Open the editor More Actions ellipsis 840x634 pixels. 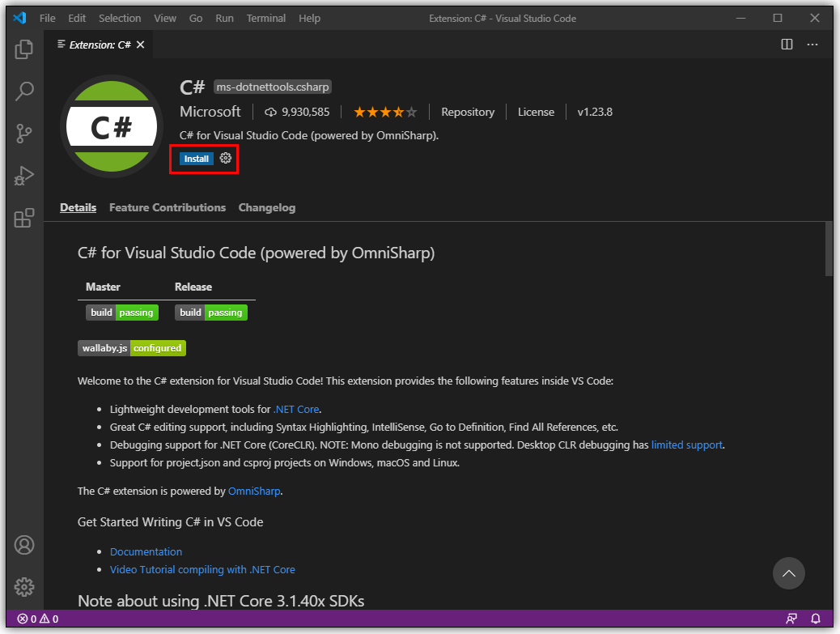point(812,45)
